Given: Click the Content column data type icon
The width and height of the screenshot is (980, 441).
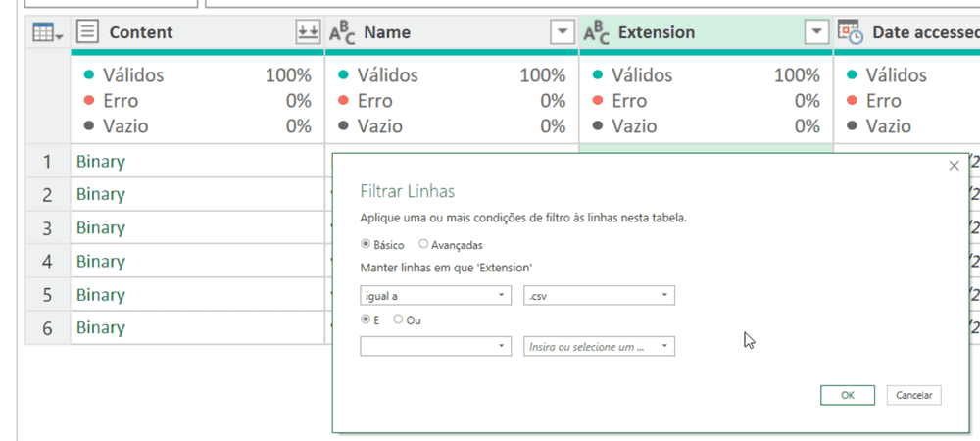Looking at the screenshot, I should 87,32.
